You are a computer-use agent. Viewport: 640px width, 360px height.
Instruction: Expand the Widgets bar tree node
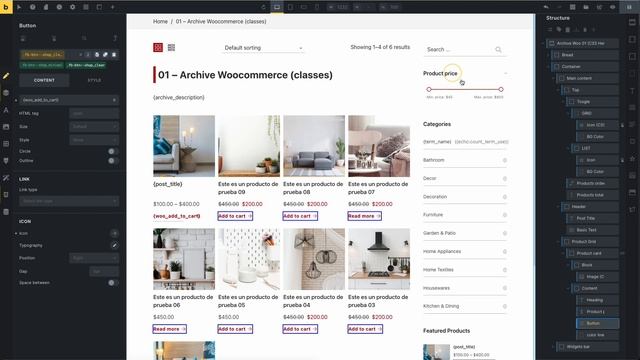pyautogui.click(x=554, y=347)
